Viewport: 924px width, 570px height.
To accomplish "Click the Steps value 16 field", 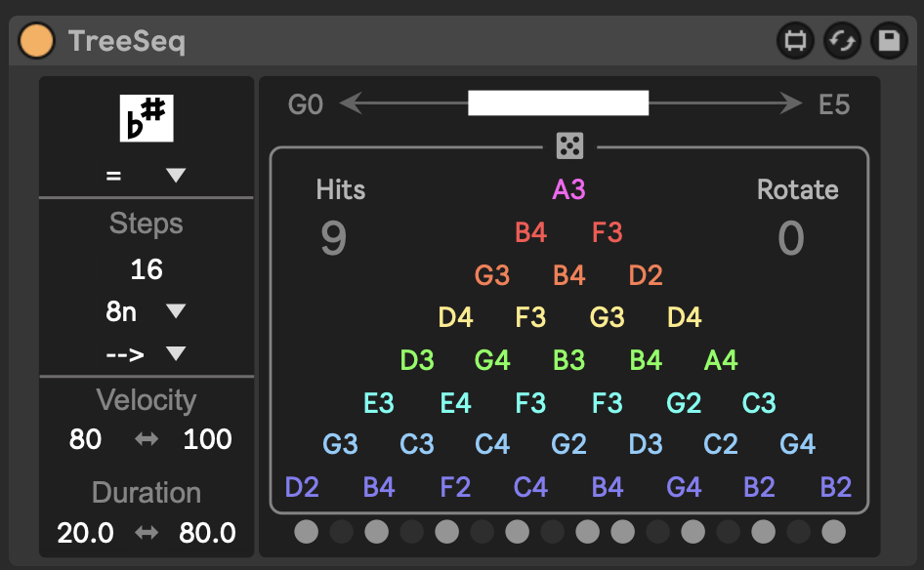I will tap(146, 269).
